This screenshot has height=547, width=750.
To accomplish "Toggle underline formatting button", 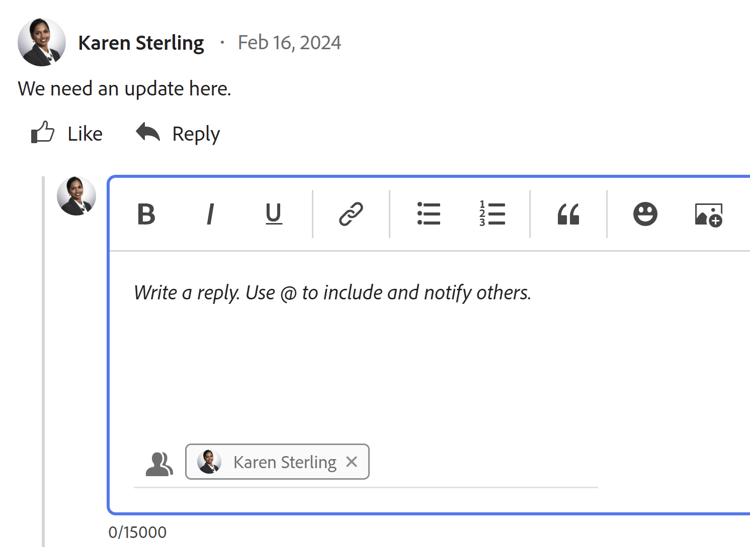I will tap(273, 214).
